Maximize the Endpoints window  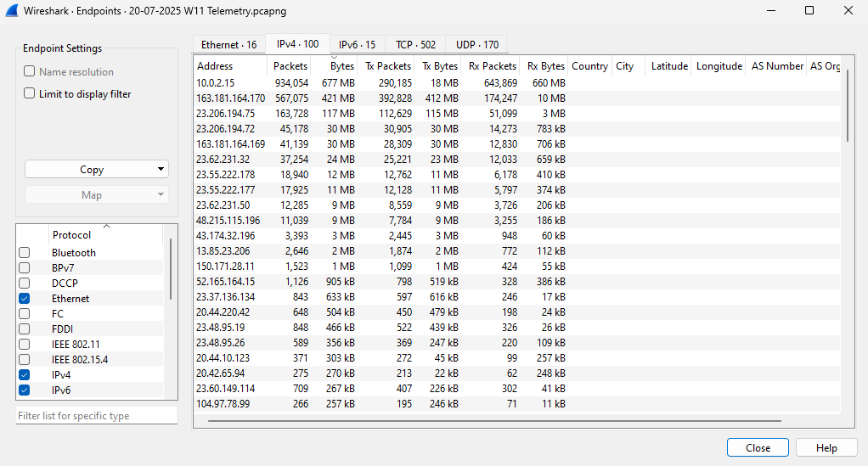coord(809,10)
